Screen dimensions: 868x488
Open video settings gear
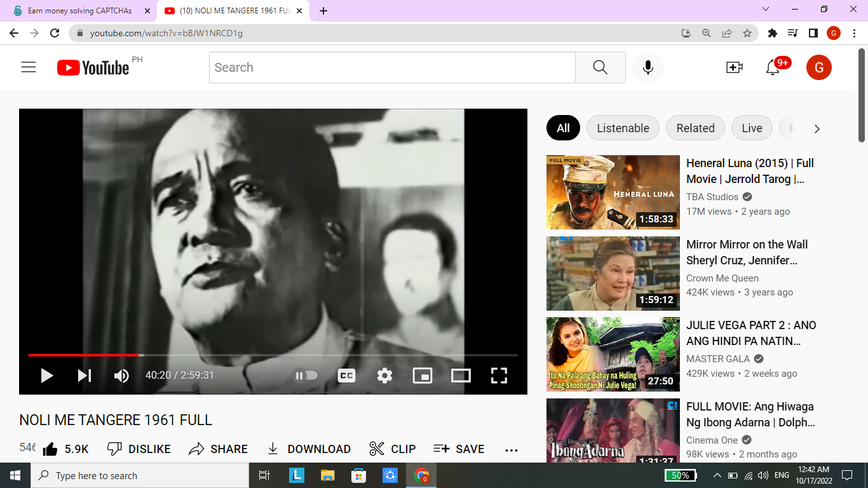(x=384, y=376)
